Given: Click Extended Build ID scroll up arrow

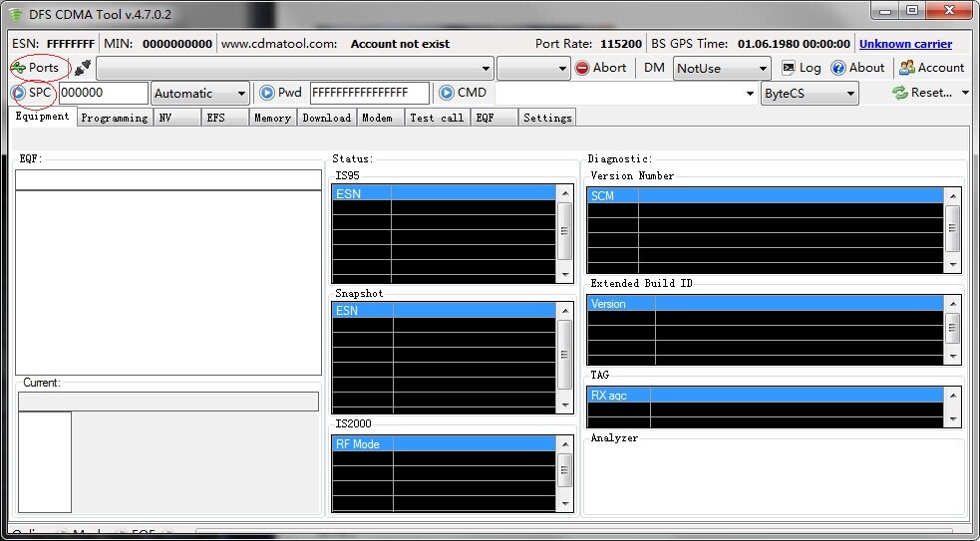Looking at the screenshot, I should point(953,304).
